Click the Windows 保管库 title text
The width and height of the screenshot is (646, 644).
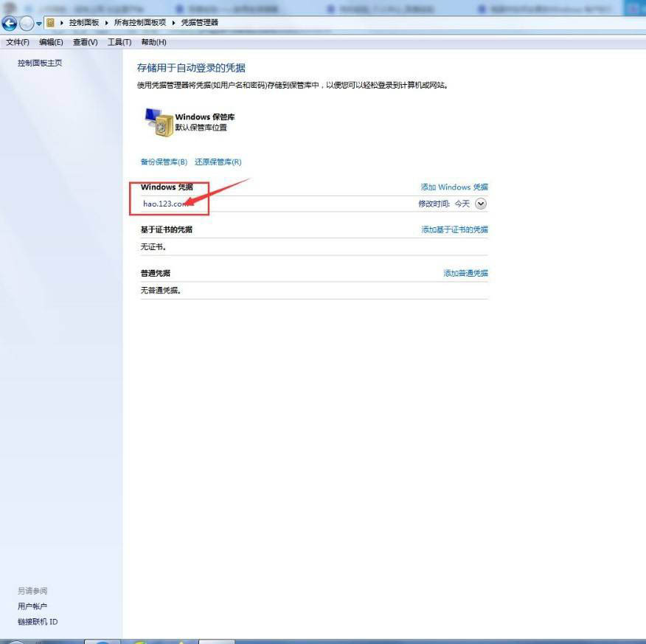point(205,117)
